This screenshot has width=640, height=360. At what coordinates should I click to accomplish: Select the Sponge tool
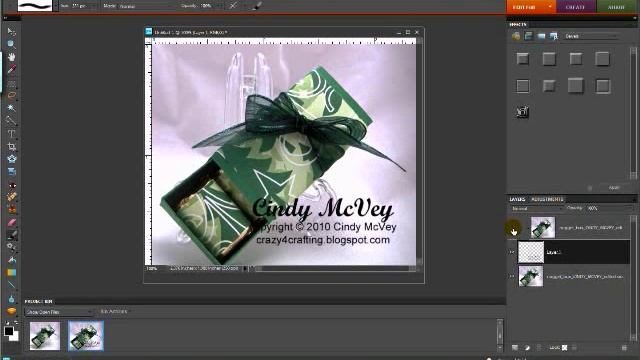[x=11, y=311]
